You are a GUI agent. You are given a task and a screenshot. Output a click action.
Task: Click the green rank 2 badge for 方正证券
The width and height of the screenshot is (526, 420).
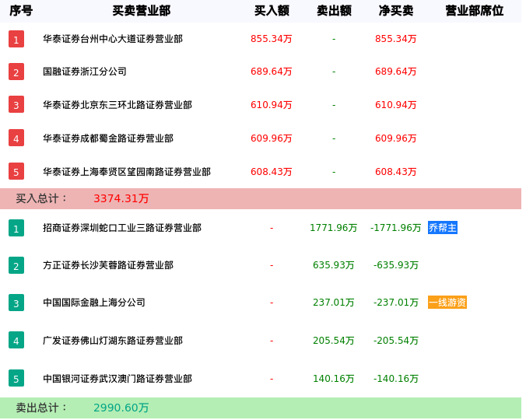tap(16, 265)
